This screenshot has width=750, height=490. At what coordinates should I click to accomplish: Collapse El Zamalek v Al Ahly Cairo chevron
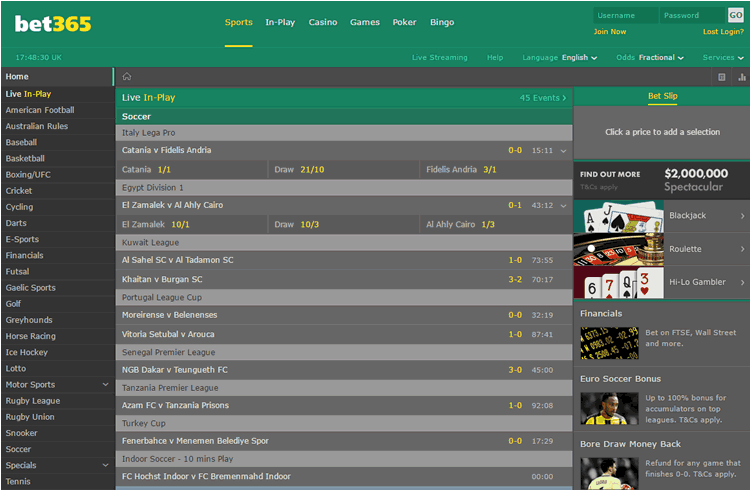(563, 206)
